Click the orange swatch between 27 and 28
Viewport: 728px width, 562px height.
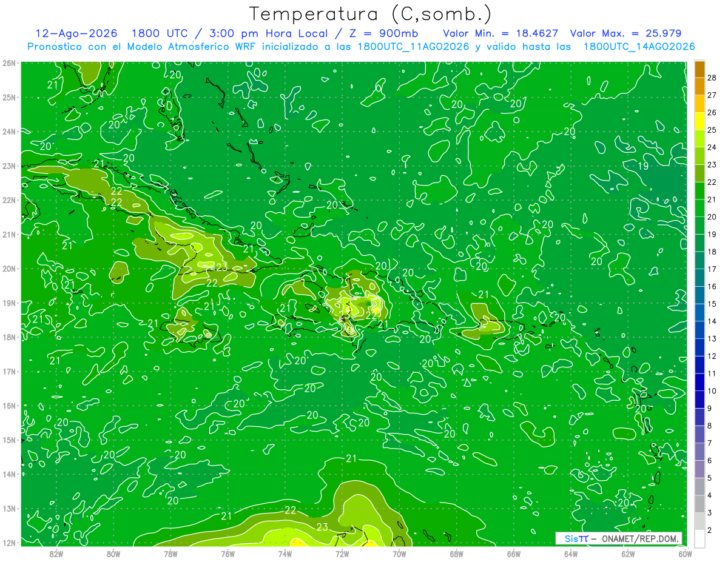click(699, 87)
